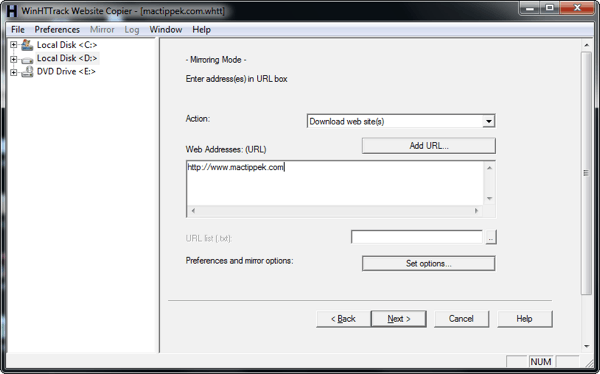Expand the Local Disk <D:> tree node
The height and width of the screenshot is (374, 600).
tap(13, 59)
